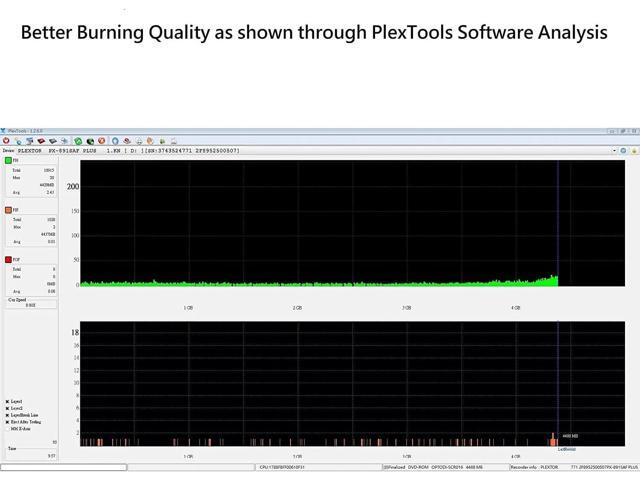Viewport: 640px width, 480px height.
Task: Click the CPU status bar entry
Action: 282,467
